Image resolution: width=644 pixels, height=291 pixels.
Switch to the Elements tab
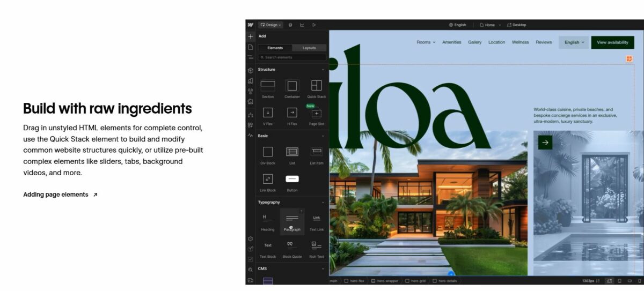275,48
